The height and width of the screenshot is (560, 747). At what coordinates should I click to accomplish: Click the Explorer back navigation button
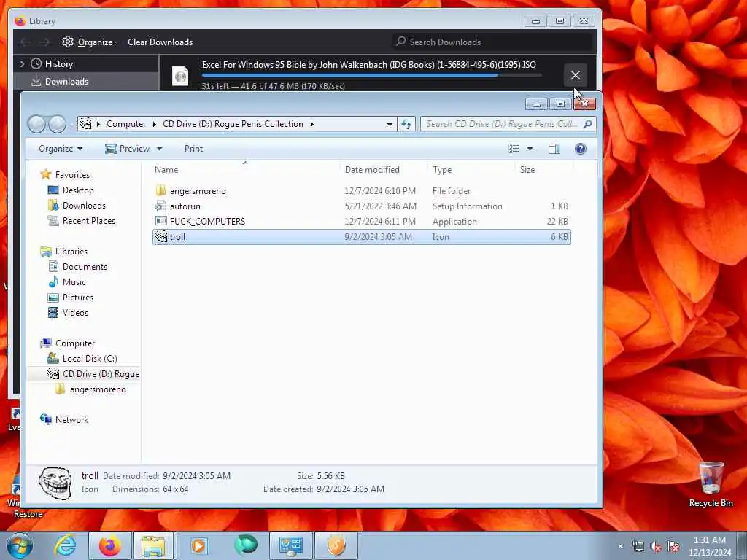pos(36,124)
